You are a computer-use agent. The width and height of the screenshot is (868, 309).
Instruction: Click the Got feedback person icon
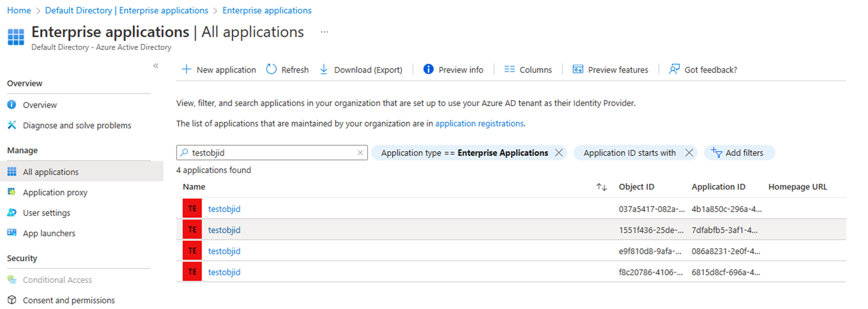pos(674,69)
